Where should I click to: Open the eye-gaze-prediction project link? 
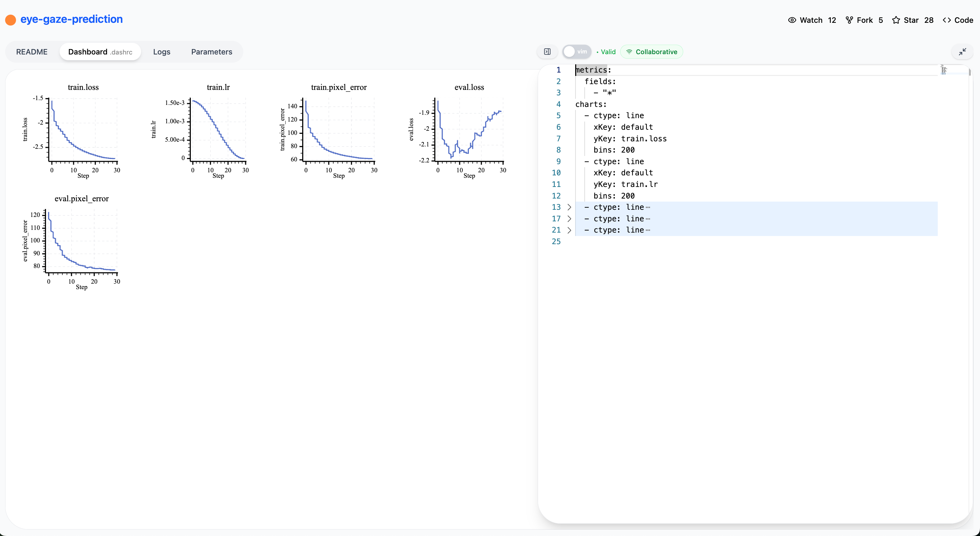(x=72, y=19)
